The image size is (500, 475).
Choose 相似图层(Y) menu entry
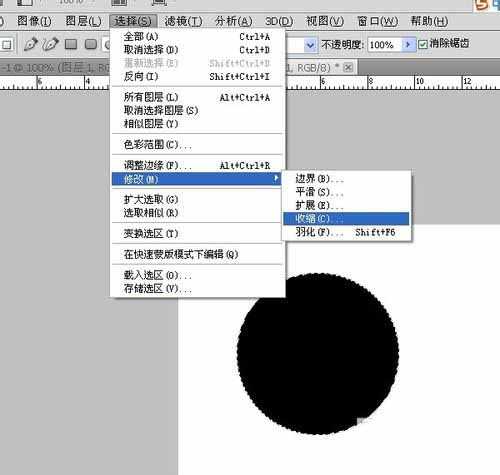(x=197, y=124)
